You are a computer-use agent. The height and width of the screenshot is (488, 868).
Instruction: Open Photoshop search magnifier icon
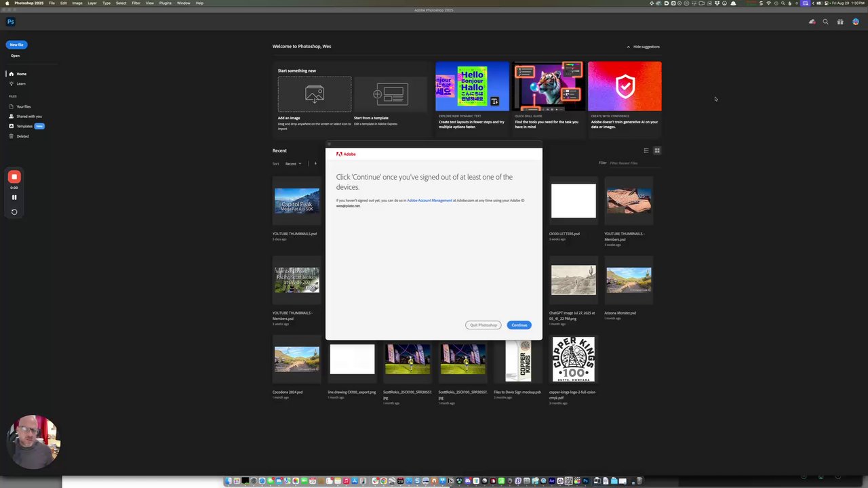[x=825, y=22]
